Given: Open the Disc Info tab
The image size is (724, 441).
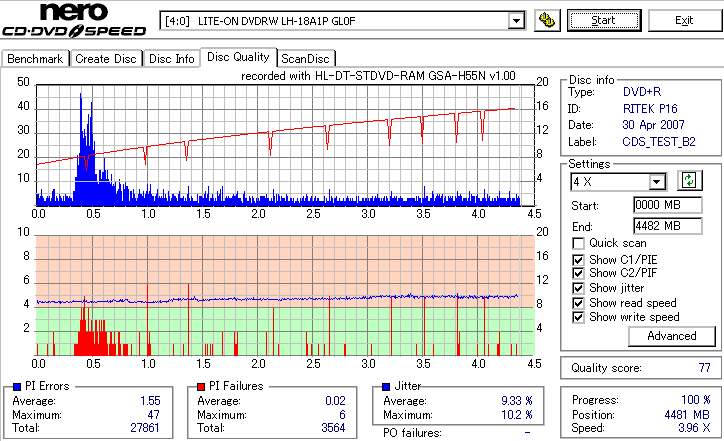Looking at the screenshot, I should tap(171, 59).
